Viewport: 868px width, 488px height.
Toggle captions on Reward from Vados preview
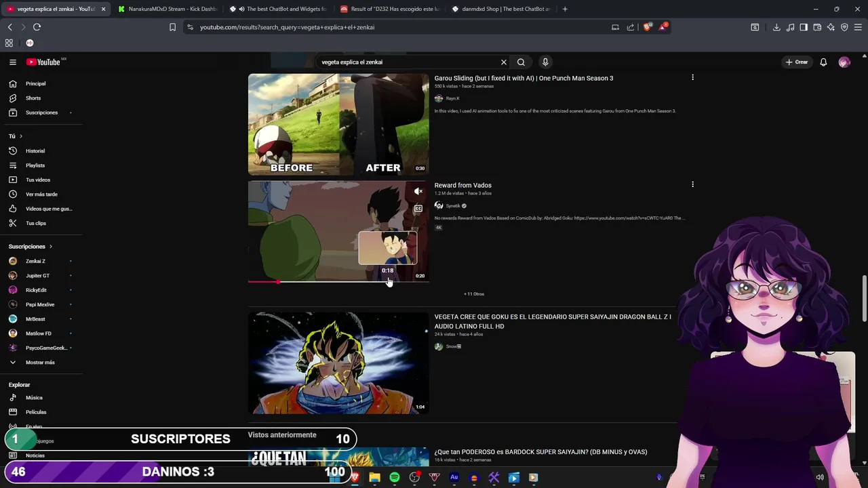tap(418, 209)
